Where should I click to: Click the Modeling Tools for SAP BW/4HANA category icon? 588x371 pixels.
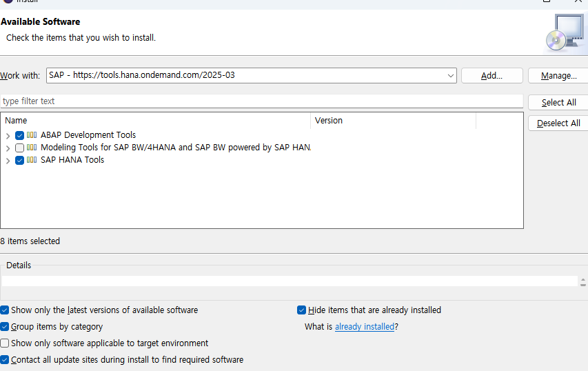click(x=32, y=148)
